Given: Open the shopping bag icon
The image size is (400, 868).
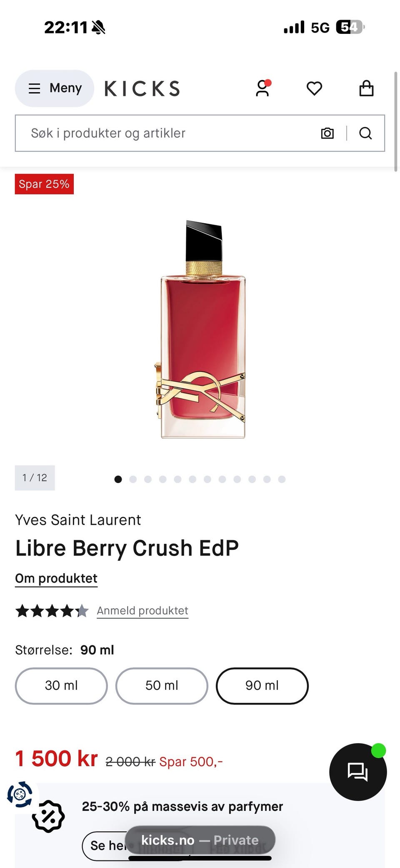Looking at the screenshot, I should point(366,88).
